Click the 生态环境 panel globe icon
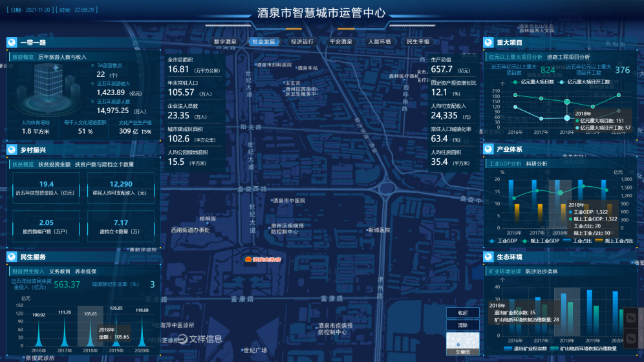This screenshot has height=362, width=644. [x=489, y=257]
